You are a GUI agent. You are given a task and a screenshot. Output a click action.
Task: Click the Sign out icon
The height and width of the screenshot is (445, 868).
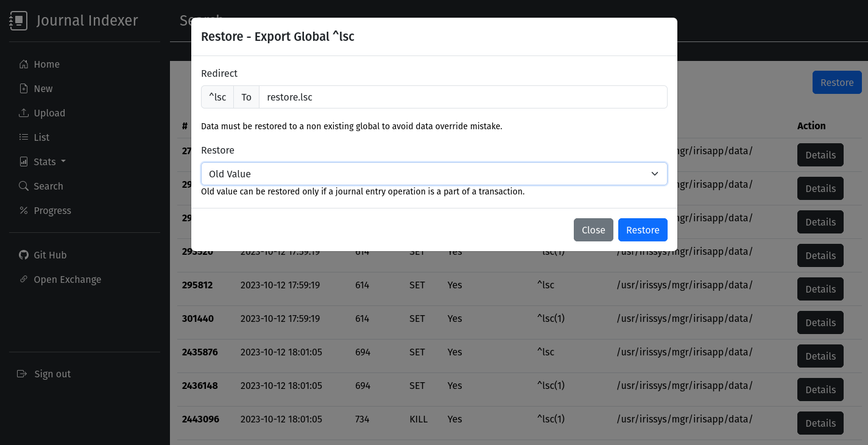tap(23, 374)
